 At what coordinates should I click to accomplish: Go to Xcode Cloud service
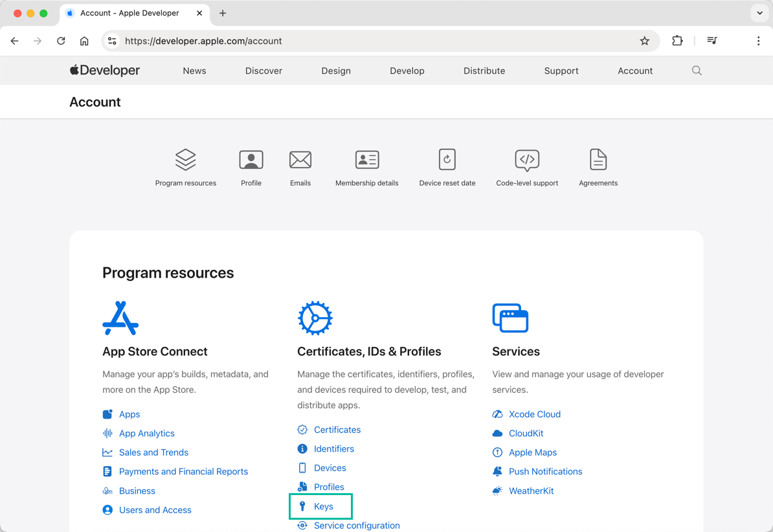coord(534,414)
